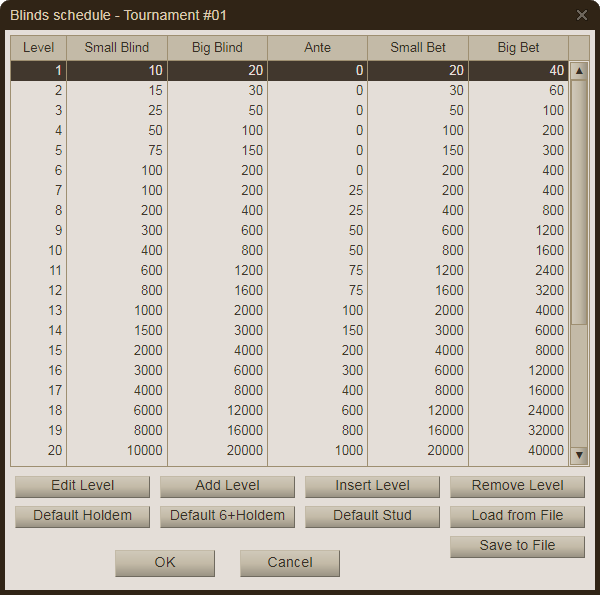Screen dimensions: 600x595
Task: Click the Ante column header
Action: (317, 48)
